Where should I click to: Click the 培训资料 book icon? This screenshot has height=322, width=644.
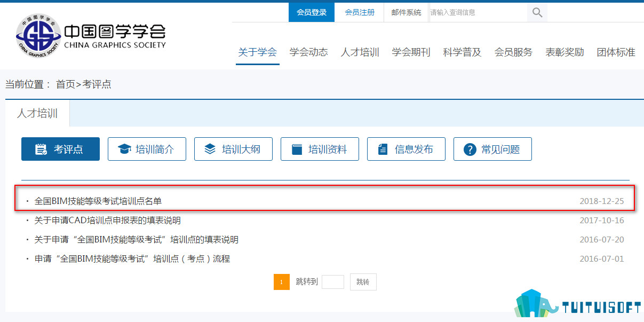point(297,150)
